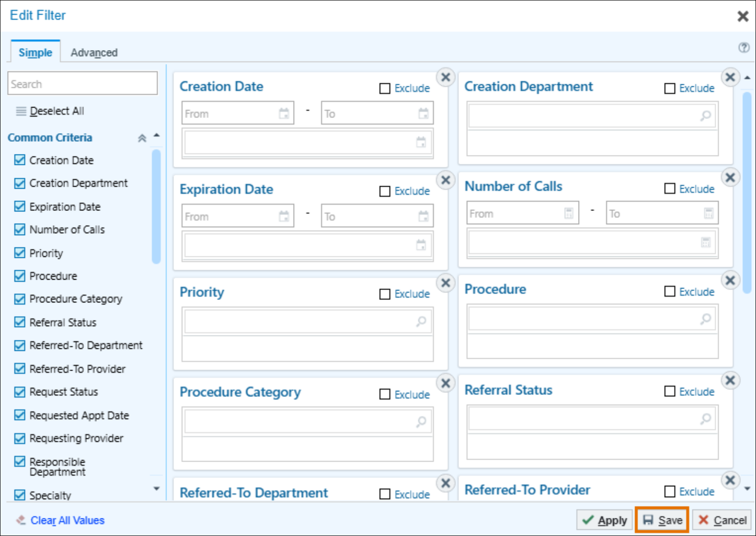Enable Exclude for Creation Date
The height and width of the screenshot is (536, 756).
tap(385, 89)
